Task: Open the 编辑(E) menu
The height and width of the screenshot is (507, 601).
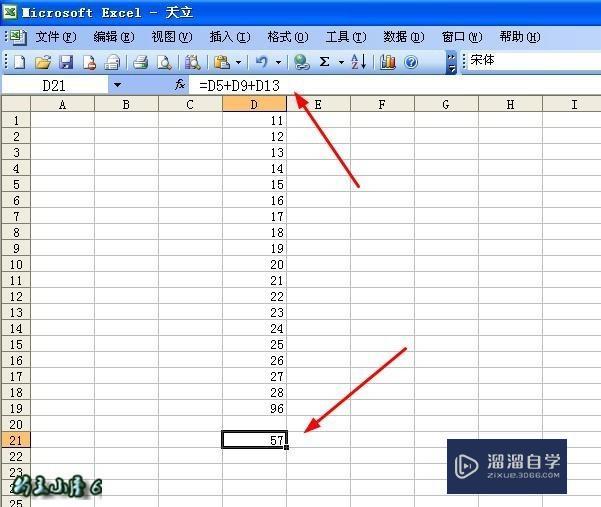Action: 114,37
